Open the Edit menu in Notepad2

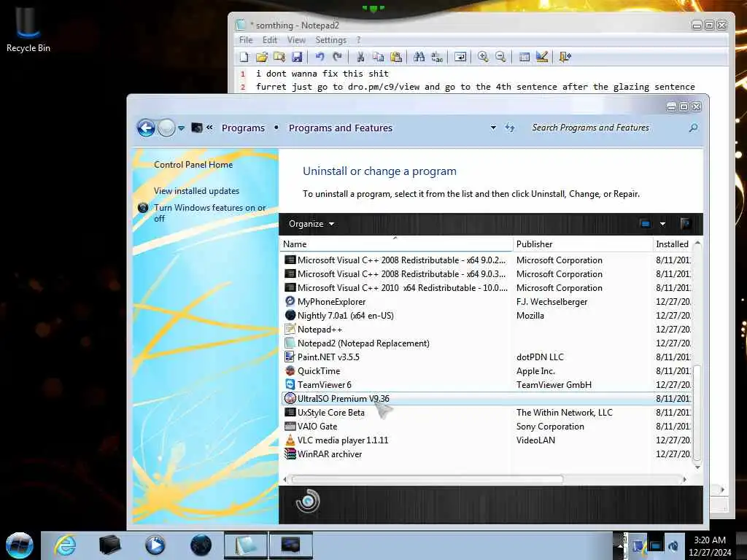tap(270, 40)
